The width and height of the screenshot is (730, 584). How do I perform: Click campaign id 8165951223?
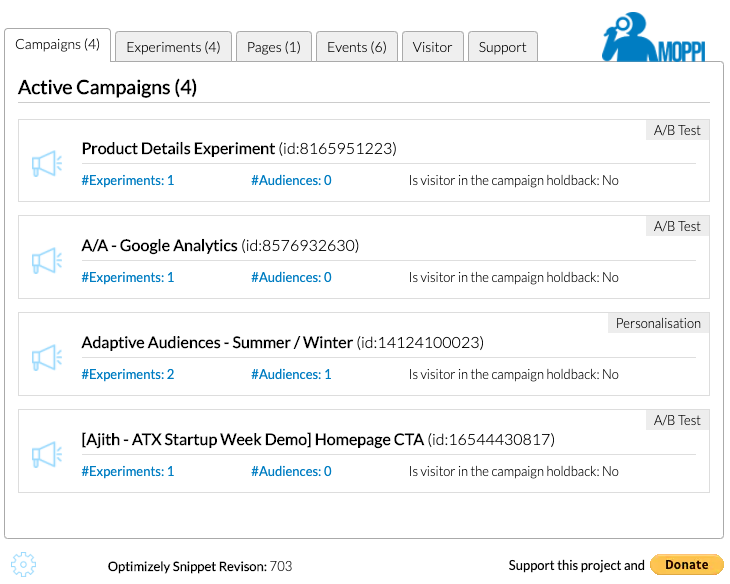(x=338, y=149)
